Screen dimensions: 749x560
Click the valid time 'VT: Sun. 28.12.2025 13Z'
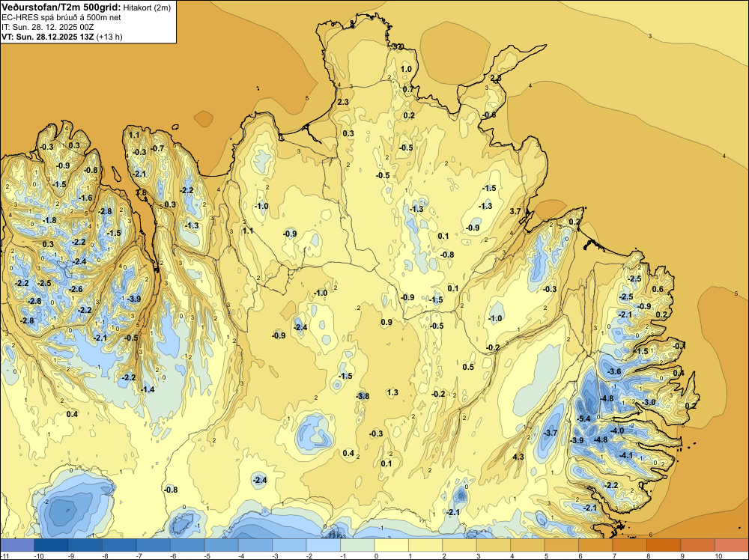click(x=48, y=37)
